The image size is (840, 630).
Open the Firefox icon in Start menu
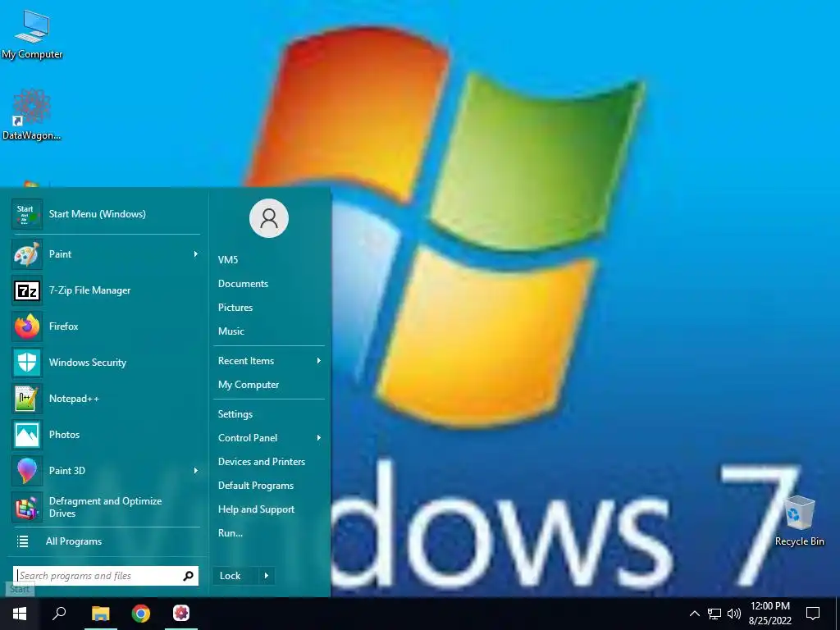(27, 326)
